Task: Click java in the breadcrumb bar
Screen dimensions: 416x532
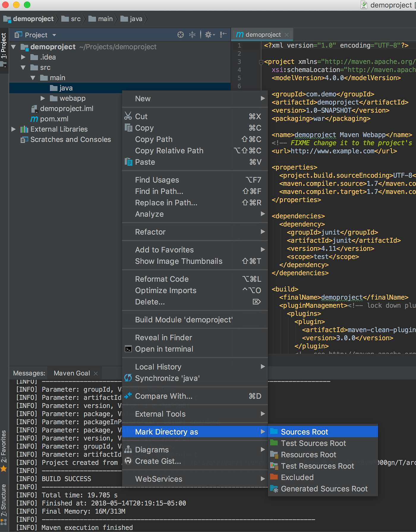Action: (x=131, y=19)
